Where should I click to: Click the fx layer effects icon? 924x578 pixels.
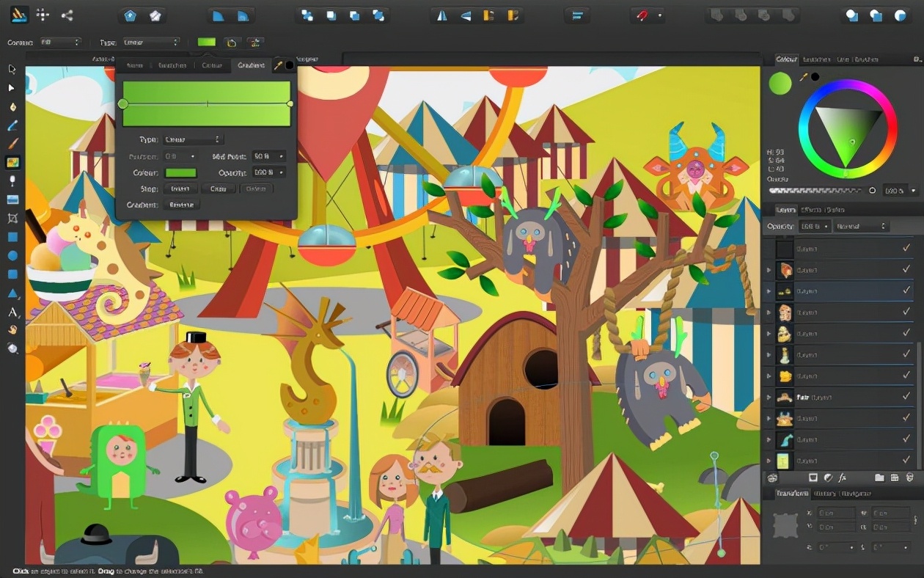[x=843, y=478]
